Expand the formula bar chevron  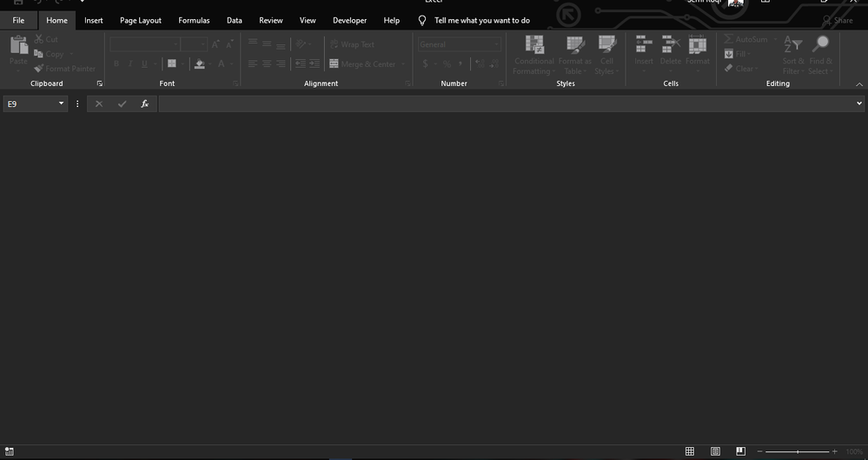859,103
